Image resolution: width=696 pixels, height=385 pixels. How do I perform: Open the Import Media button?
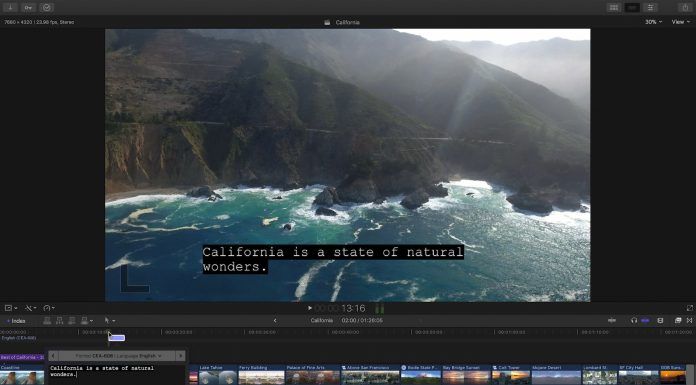click(10, 8)
